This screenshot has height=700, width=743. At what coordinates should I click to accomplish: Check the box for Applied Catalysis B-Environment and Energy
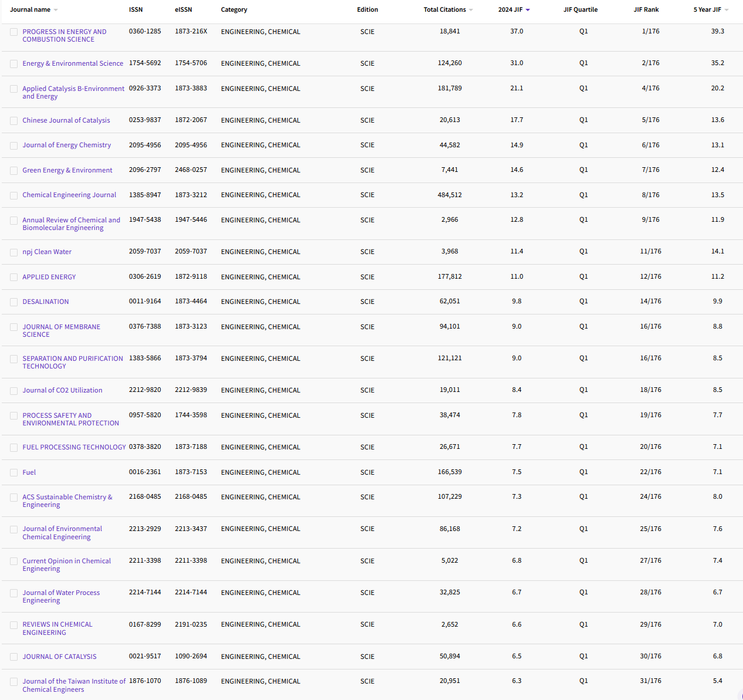(x=13, y=89)
